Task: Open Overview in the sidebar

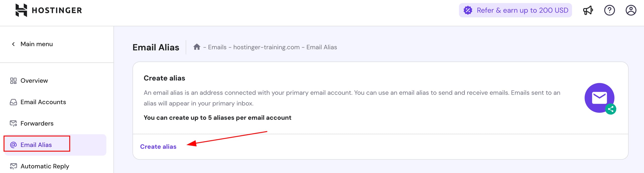Action: tap(34, 81)
